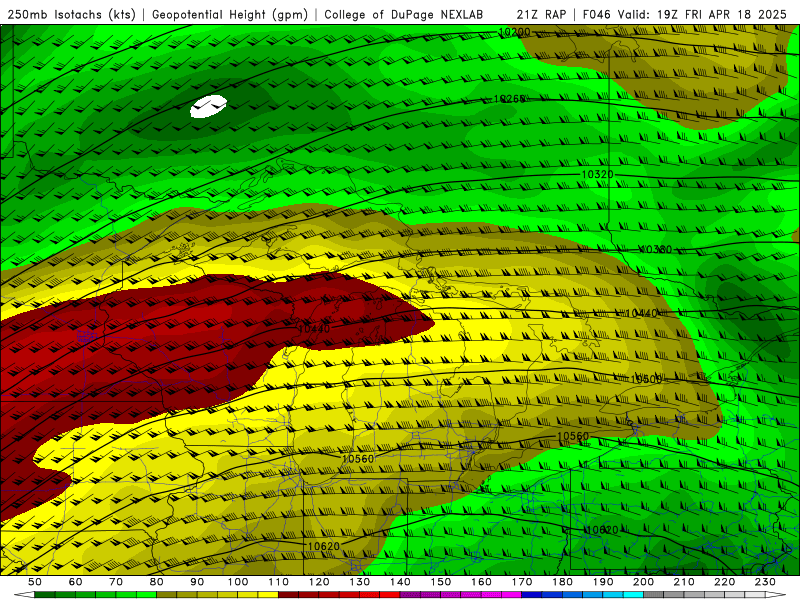Image resolution: width=800 pixels, height=600 pixels.
Task: Click the "21Z RAP" model run label
Action: click(541, 14)
